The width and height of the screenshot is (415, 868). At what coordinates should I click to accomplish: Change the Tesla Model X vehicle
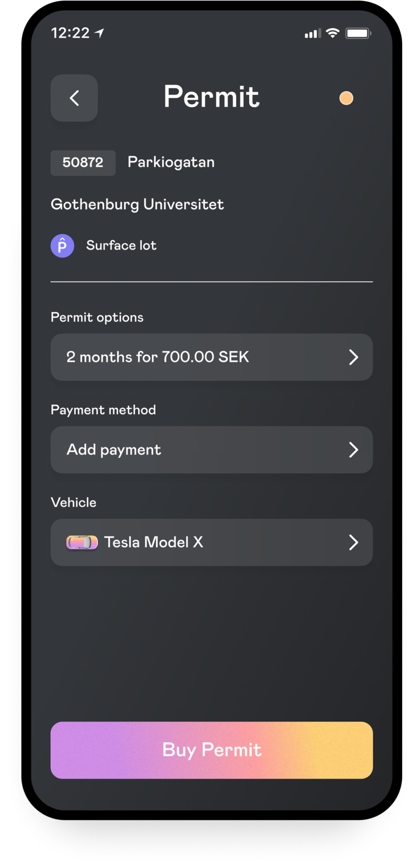[x=153, y=542]
